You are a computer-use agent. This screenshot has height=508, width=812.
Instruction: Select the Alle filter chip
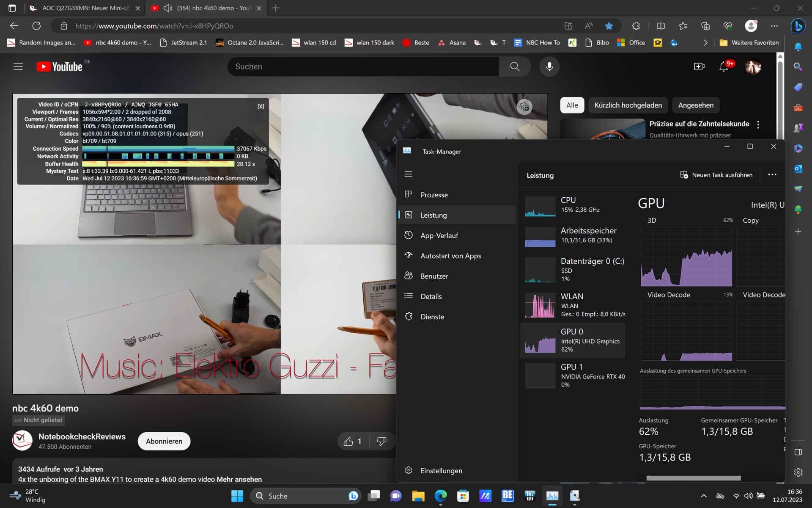click(x=572, y=105)
